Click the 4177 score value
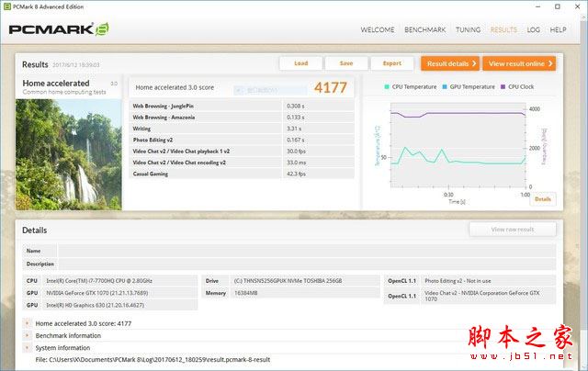Viewport: 588px width, 371px height. (x=331, y=87)
